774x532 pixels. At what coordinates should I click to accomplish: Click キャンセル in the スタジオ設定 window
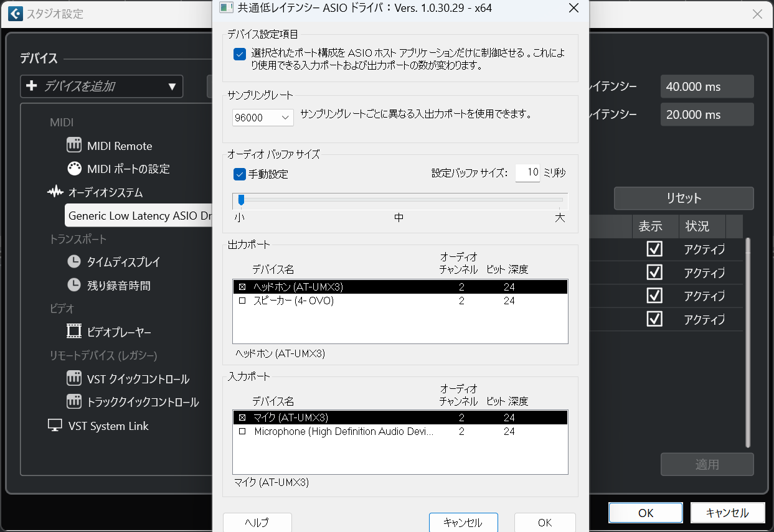(x=727, y=513)
